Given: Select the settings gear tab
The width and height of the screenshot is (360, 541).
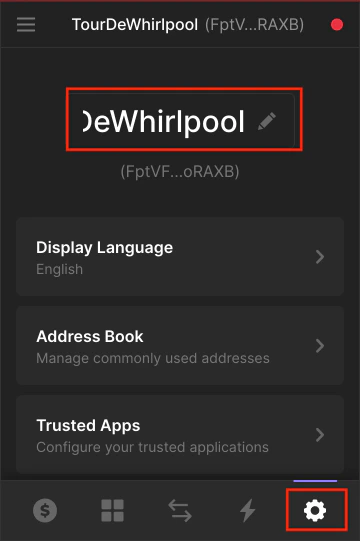Looking at the screenshot, I should point(315,510).
